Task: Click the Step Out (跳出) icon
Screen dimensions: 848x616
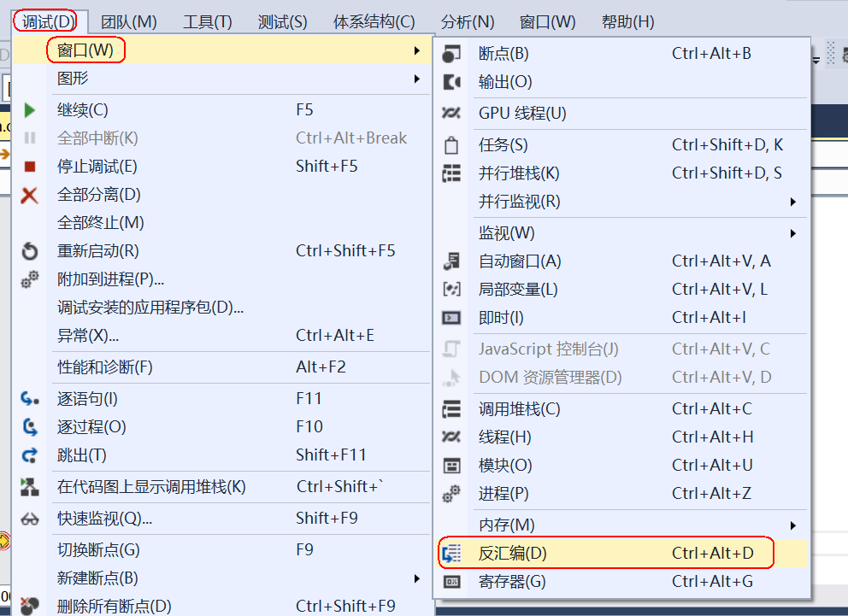Action: click(28, 454)
